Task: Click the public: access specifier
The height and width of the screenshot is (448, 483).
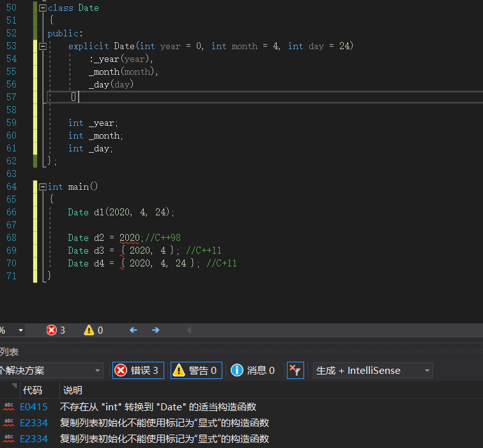Action: (x=65, y=33)
